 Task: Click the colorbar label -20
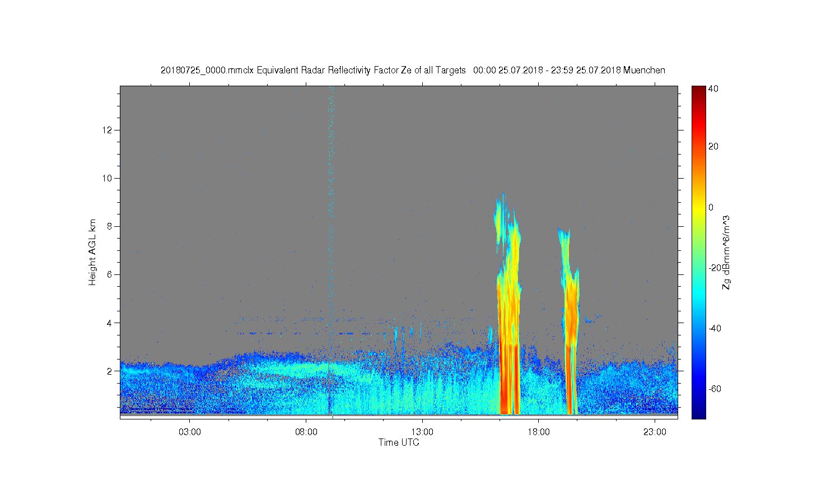[715, 268]
